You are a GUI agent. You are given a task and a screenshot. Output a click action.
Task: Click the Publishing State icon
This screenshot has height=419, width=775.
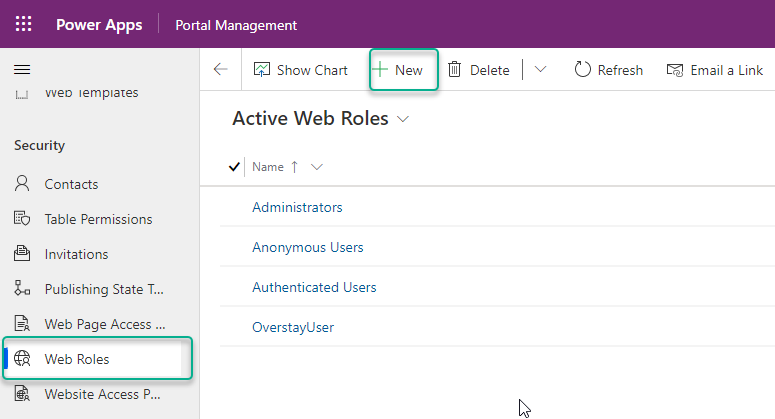[x=22, y=288]
